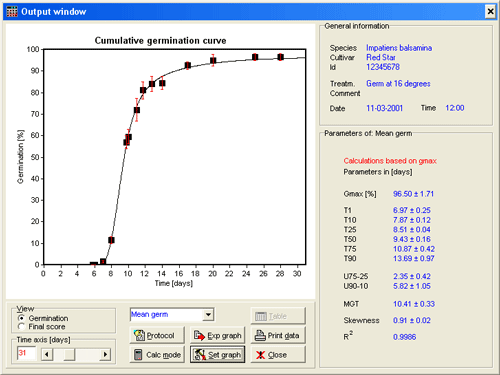Click the T10 value 7.87 ± 0.12

pos(412,220)
